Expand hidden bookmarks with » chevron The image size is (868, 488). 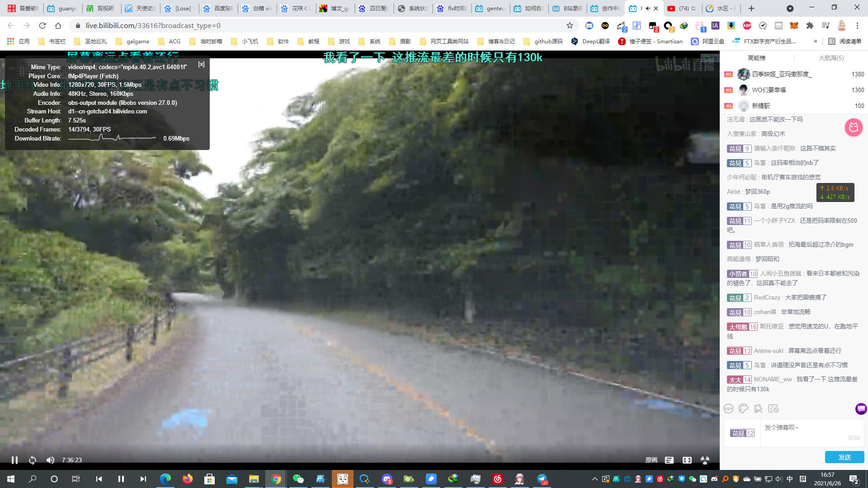[x=815, y=41]
